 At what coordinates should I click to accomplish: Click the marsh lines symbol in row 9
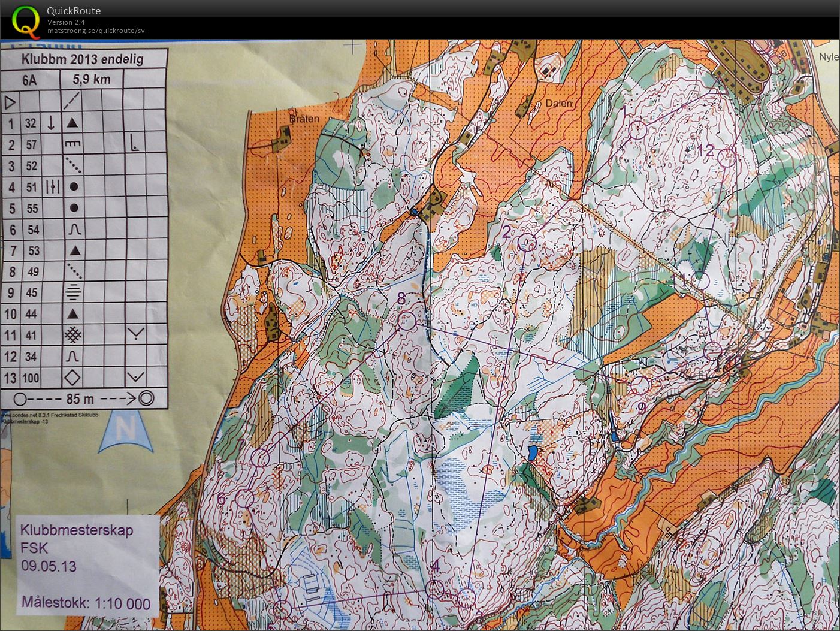73,292
